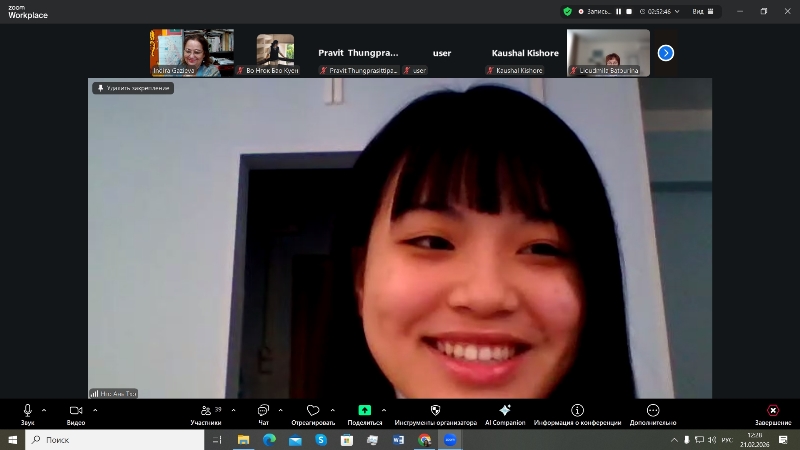Open Инструменты организатора host tools shield

click(x=435, y=411)
